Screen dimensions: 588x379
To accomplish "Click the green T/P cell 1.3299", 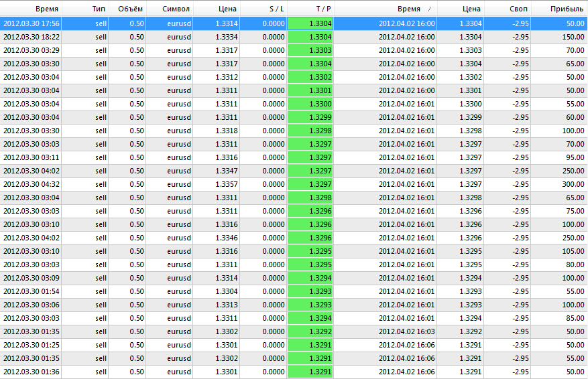I will coord(310,117).
